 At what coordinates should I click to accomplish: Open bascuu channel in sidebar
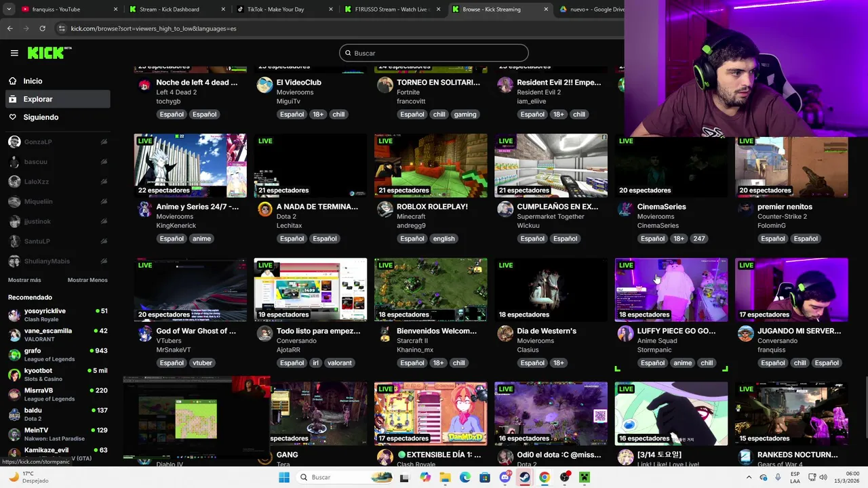point(57,161)
